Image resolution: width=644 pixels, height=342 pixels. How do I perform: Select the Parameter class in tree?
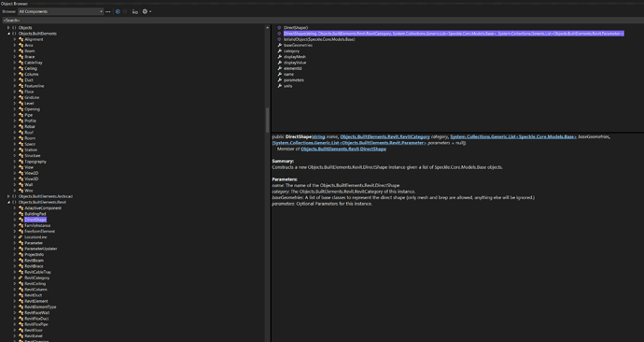click(34, 243)
